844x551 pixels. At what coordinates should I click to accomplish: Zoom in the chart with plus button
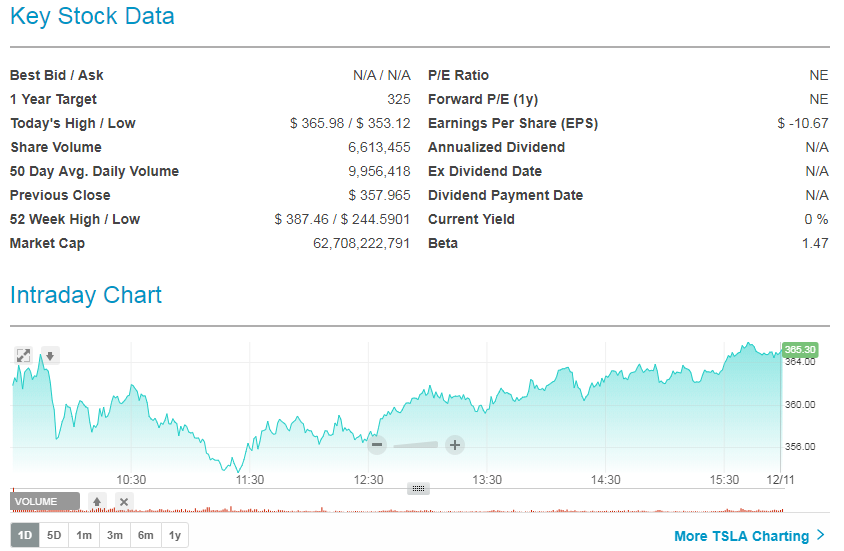454,445
